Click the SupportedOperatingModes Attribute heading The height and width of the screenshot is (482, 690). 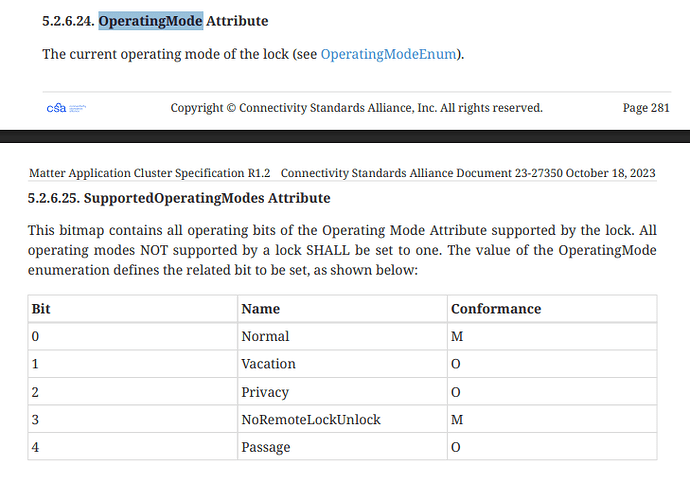click(179, 199)
